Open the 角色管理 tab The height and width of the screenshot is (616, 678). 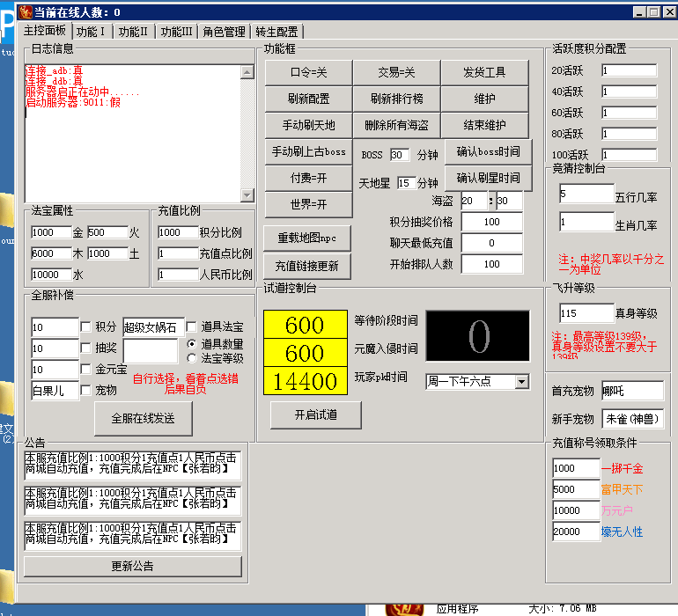[x=224, y=32]
